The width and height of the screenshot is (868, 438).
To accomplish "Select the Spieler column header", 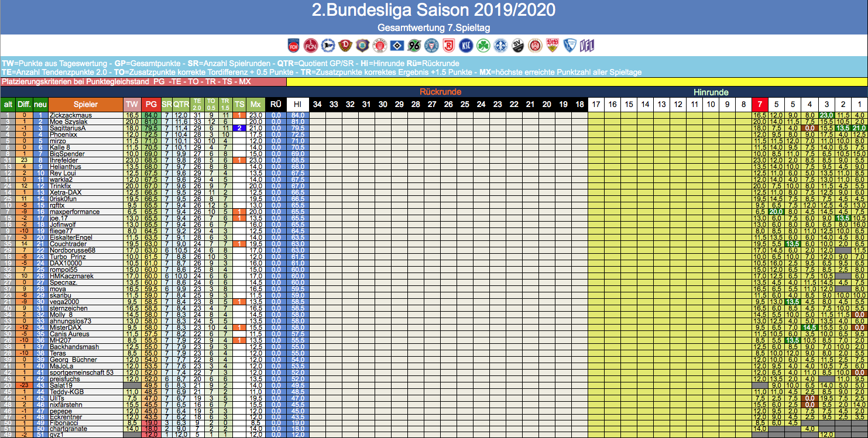I will click(85, 104).
